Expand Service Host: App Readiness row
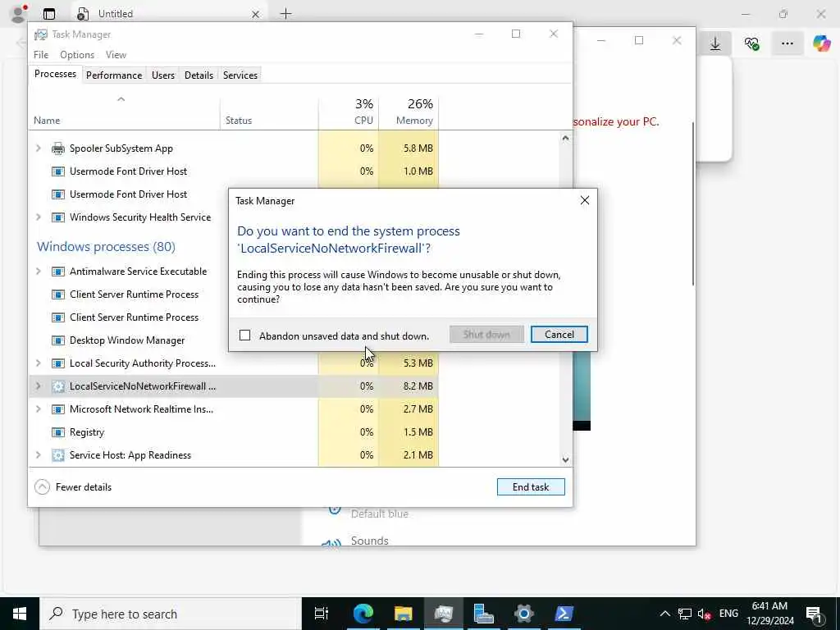The height and width of the screenshot is (630, 840). (x=38, y=454)
